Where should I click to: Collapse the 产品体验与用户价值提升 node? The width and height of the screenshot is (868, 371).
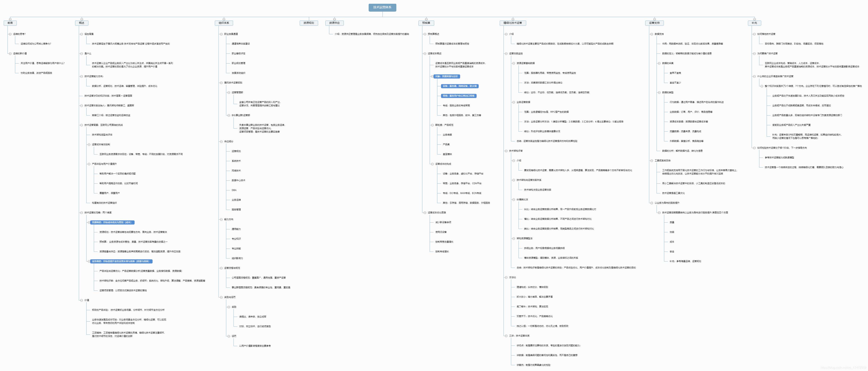pyautogui.click(x=89, y=164)
